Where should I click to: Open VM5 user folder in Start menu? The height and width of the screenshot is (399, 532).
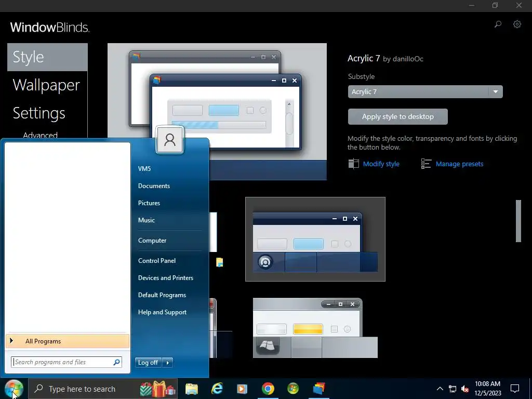coord(144,169)
